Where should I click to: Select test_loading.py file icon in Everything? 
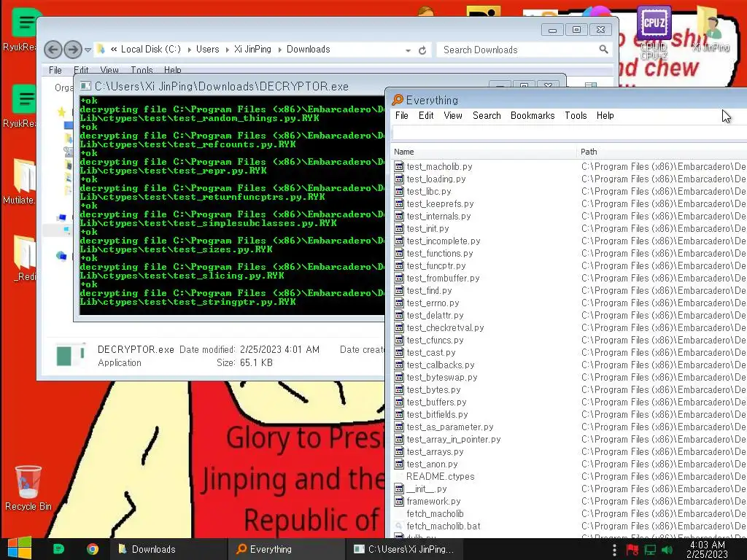point(399,179)
